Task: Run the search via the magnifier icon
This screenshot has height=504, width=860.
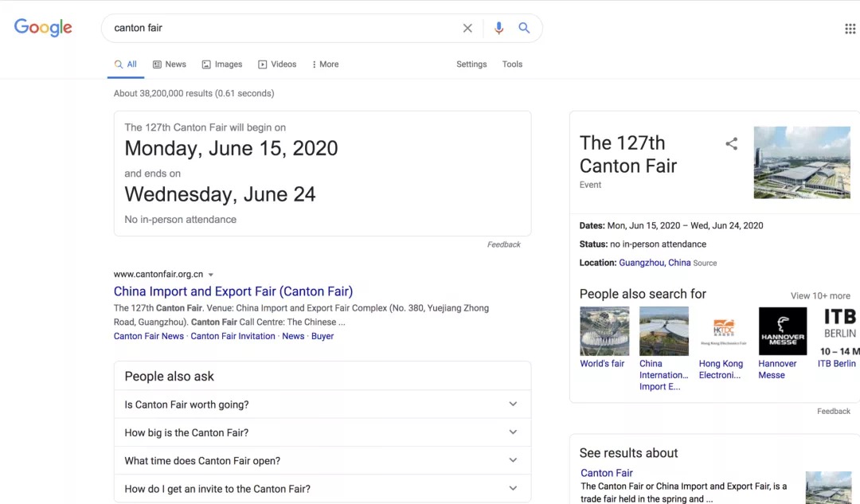Action: [524, 28]
